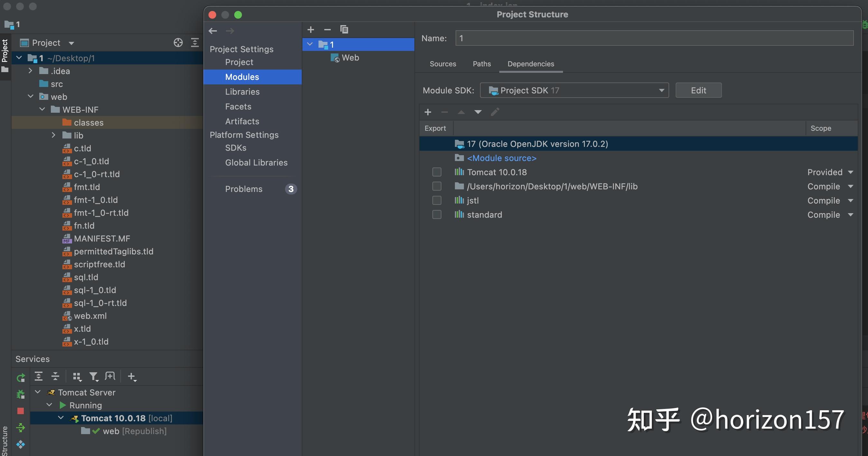868x456 pixels.
Task: Stop Tomcat with the red stop icon
Action: tap(21, 411)
